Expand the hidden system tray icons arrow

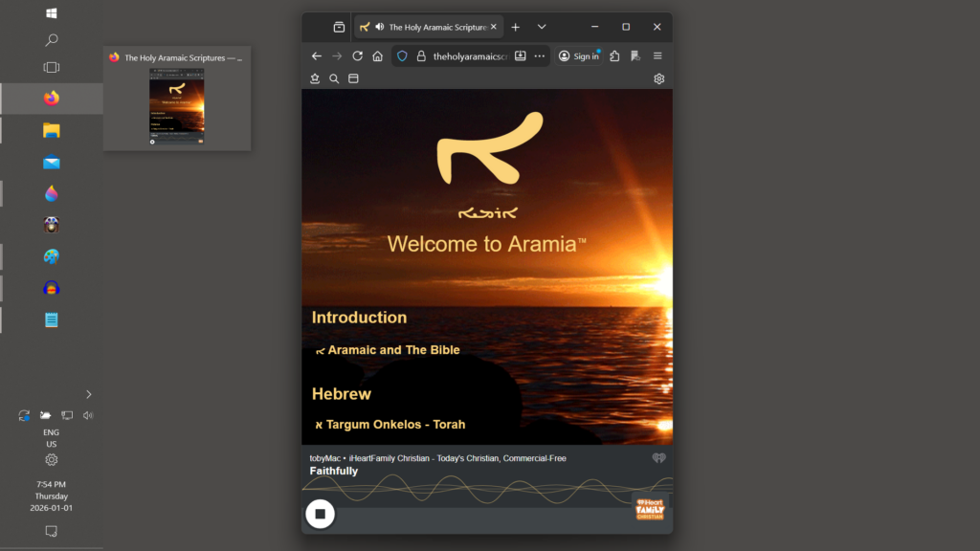coord(89,394)
